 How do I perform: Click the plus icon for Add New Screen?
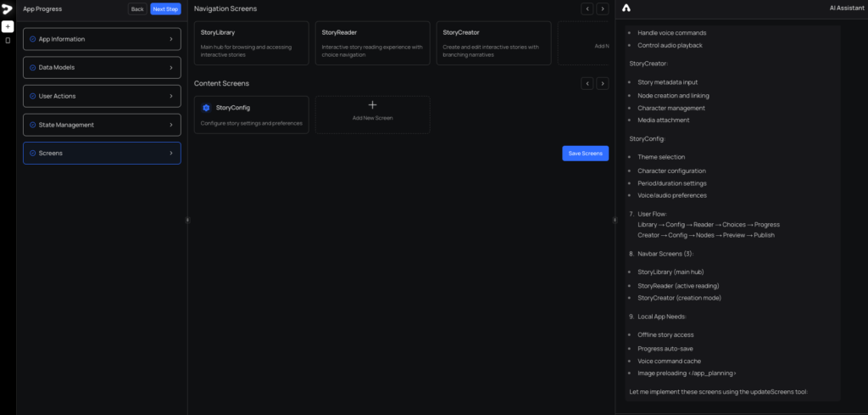coord(372,105)
